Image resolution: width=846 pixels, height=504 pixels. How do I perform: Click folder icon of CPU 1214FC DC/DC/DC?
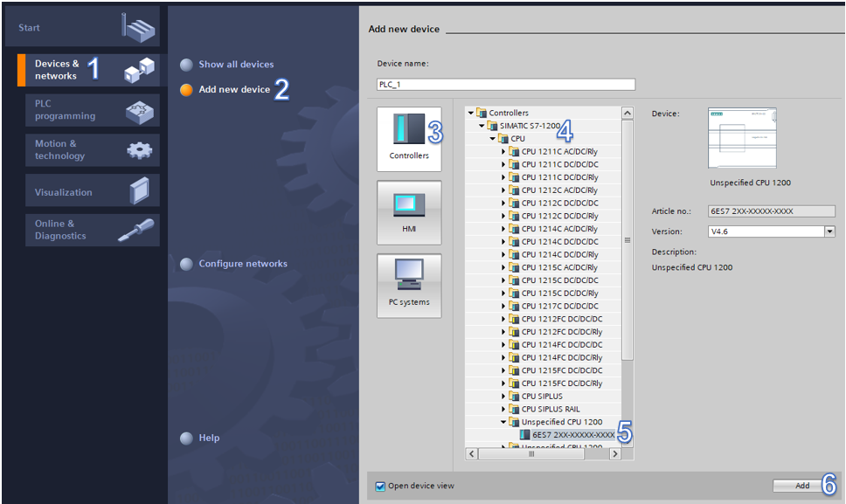click(514, 344)
